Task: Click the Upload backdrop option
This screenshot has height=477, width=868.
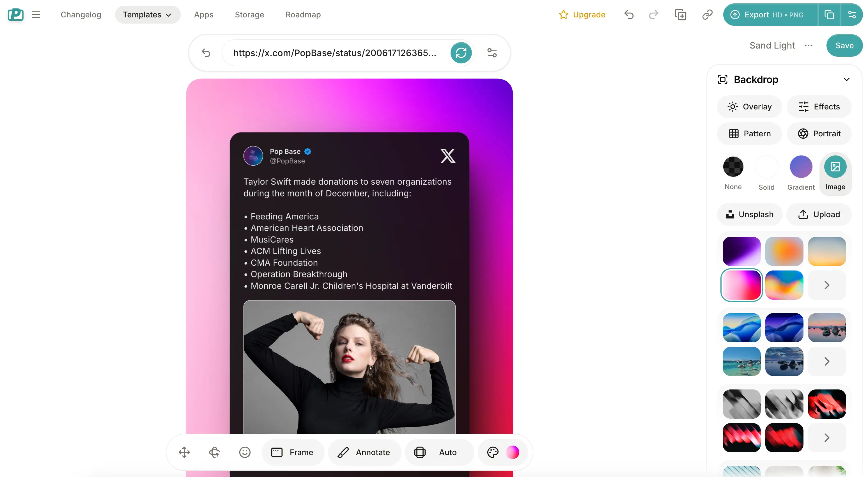Action: pyautogui.click(x=819, y=214)
